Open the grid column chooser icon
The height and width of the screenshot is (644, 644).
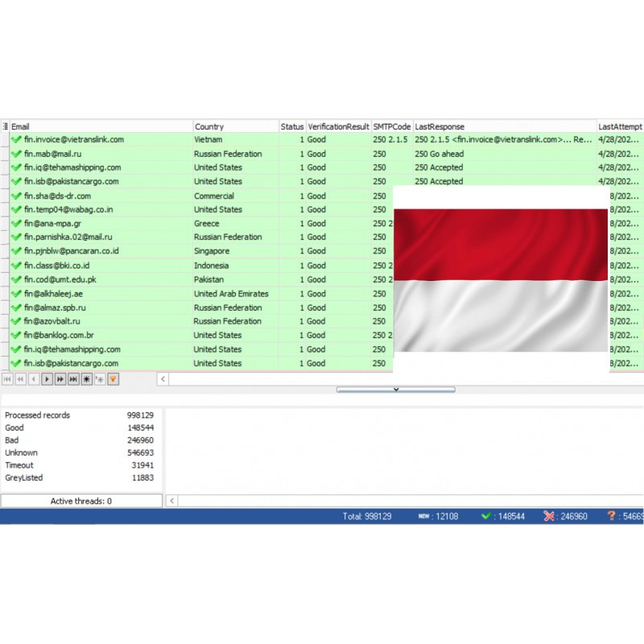click(5, 126)
